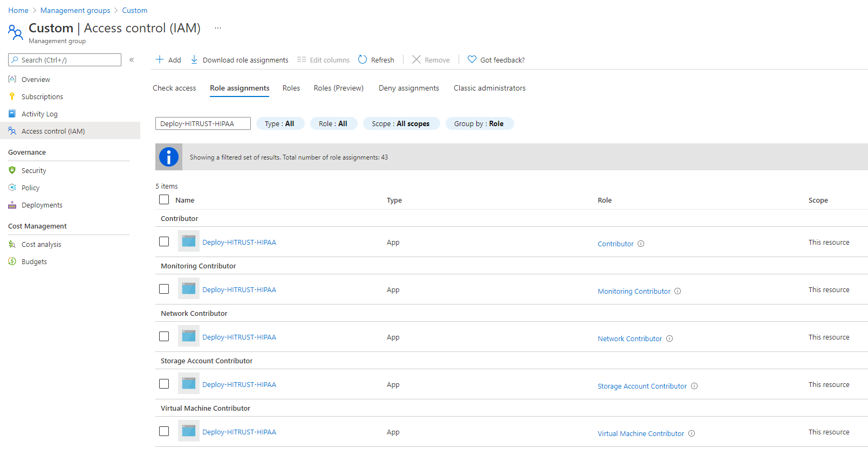This screenshot has width=868, height=470.
Task: Open the Role : All filter
Action: pyautogui.click(x=333, y=123)
